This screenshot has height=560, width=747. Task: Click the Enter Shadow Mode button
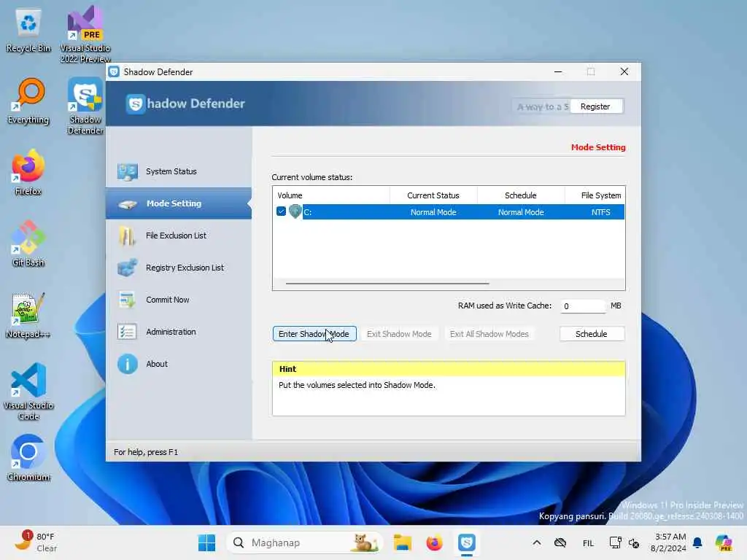314,334
